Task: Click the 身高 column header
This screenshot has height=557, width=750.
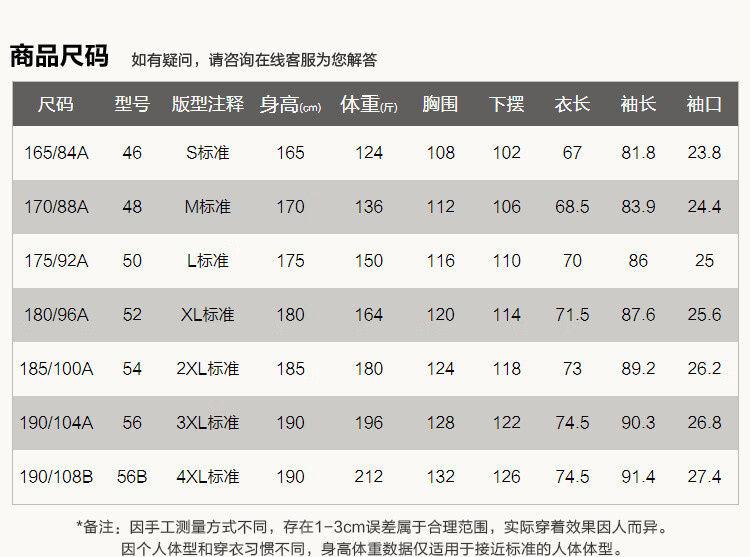Action: pyautogui.click(x=290, y=104)
